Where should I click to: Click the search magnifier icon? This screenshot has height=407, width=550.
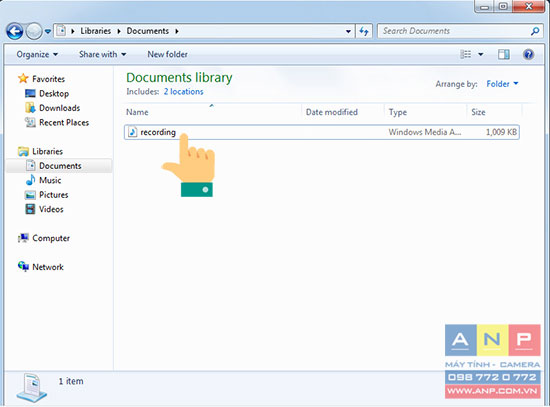(x=535, y=31)
